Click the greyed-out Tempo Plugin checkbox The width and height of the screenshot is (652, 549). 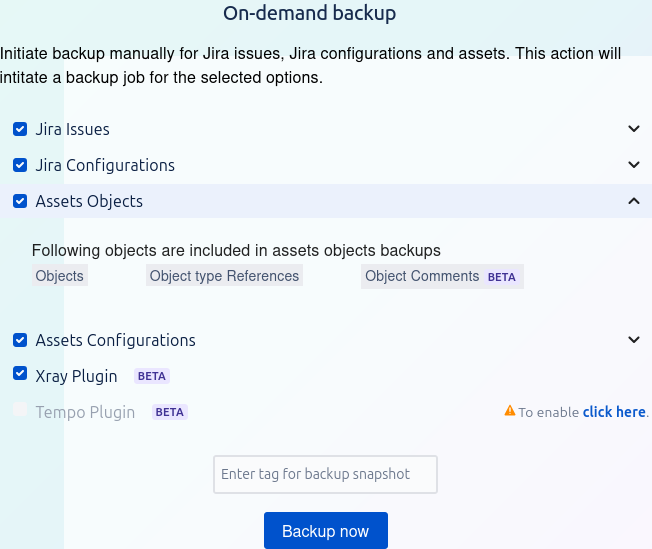pos(20,410)
